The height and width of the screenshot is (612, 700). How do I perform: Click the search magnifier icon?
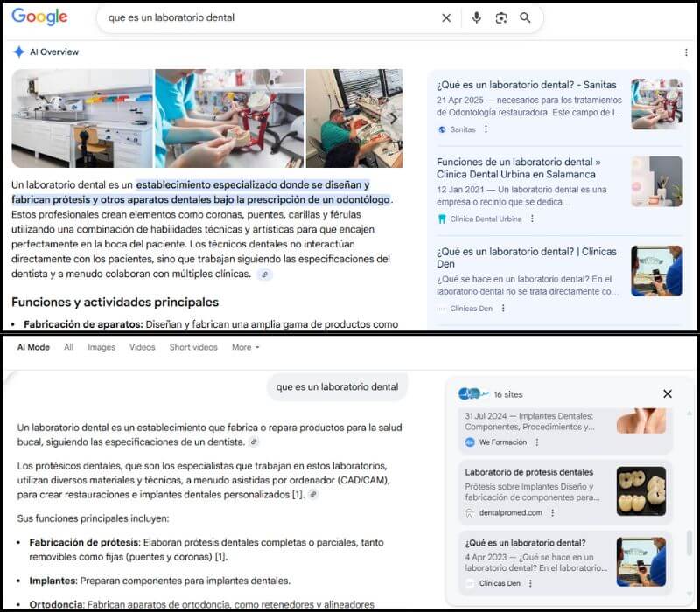click(x=525, y=17)
